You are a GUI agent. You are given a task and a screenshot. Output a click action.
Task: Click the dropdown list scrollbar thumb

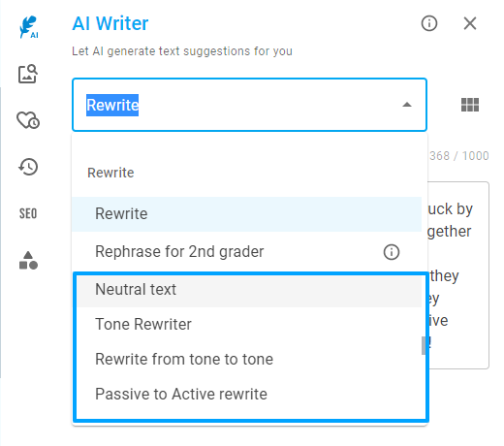tap(424, 346)
